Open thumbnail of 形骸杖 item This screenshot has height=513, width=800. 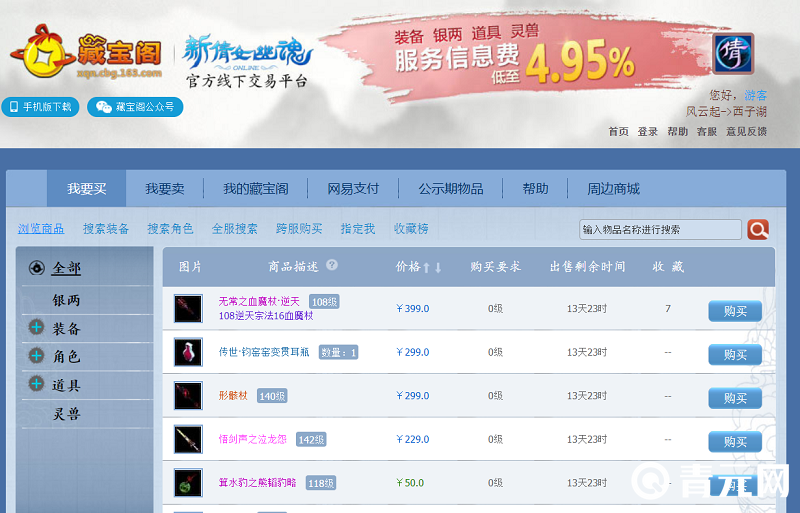click(x=188, y=396)
